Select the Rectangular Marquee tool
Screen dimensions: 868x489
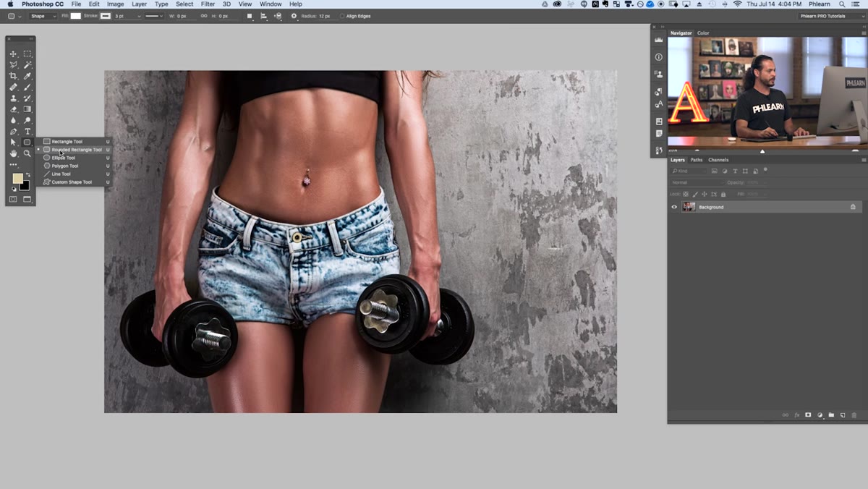27,54
